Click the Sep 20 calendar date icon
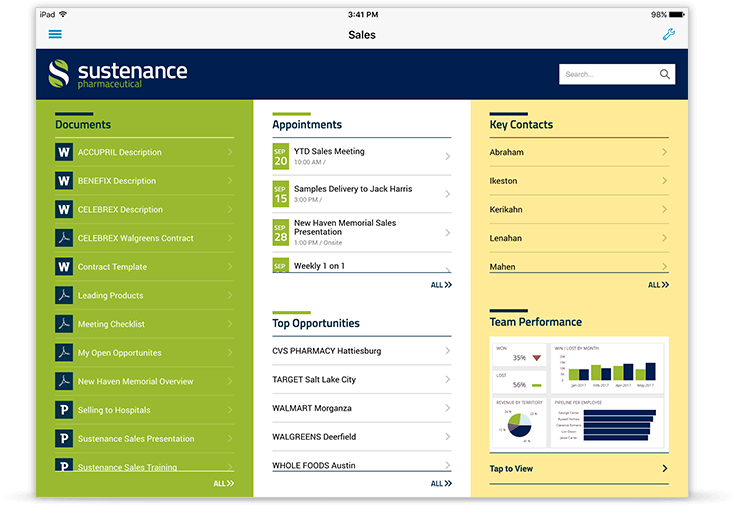This screenshot has width=735, height=506. pyautogui.click(x=280, y=156)
